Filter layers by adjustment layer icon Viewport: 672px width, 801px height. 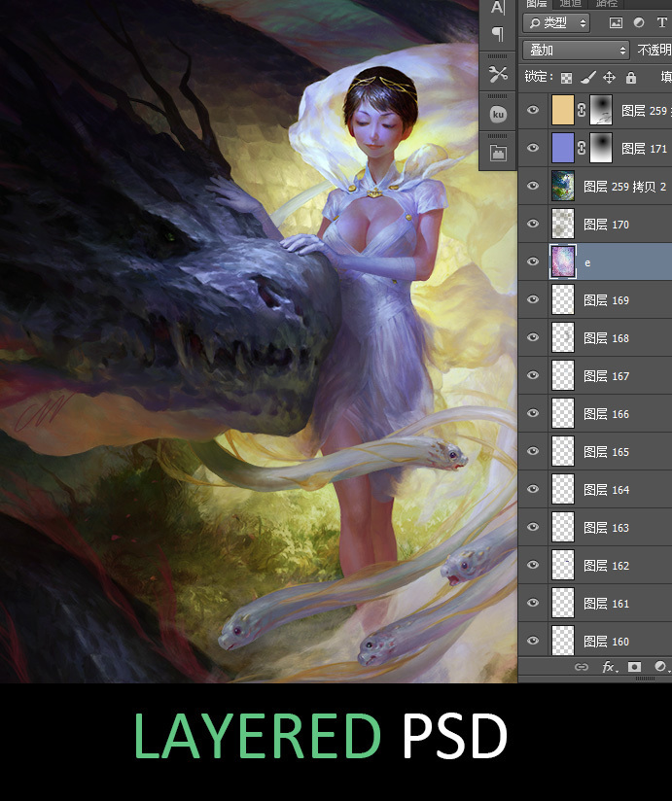click(639, 23)
